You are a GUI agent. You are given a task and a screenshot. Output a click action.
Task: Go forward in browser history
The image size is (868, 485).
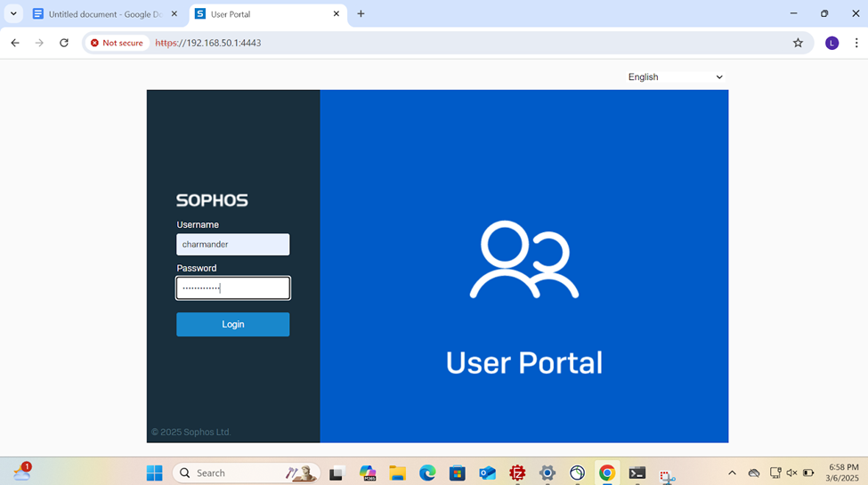[x=39, y=43]
